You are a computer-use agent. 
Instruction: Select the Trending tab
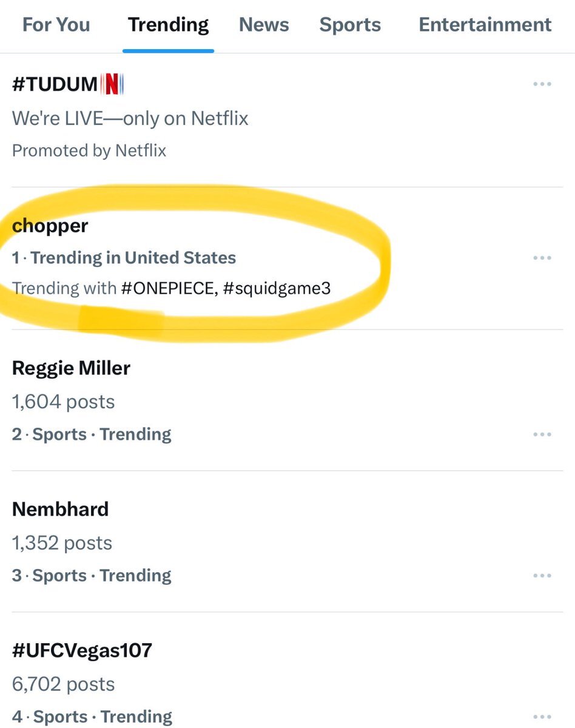pos(168,25)
